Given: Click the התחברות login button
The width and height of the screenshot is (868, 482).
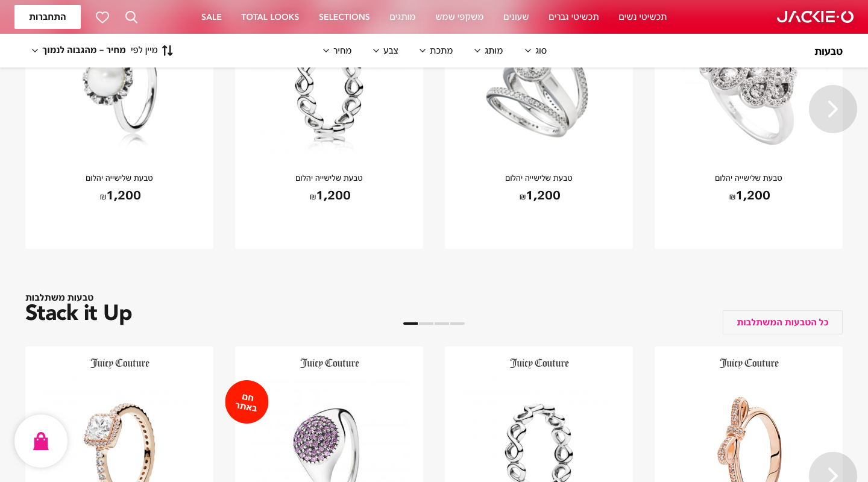Looking at the screenshot, I should (48, 17).
